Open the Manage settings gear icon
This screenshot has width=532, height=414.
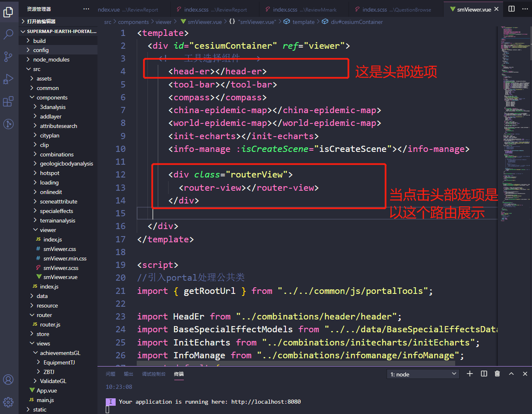(x=8, y=402)
